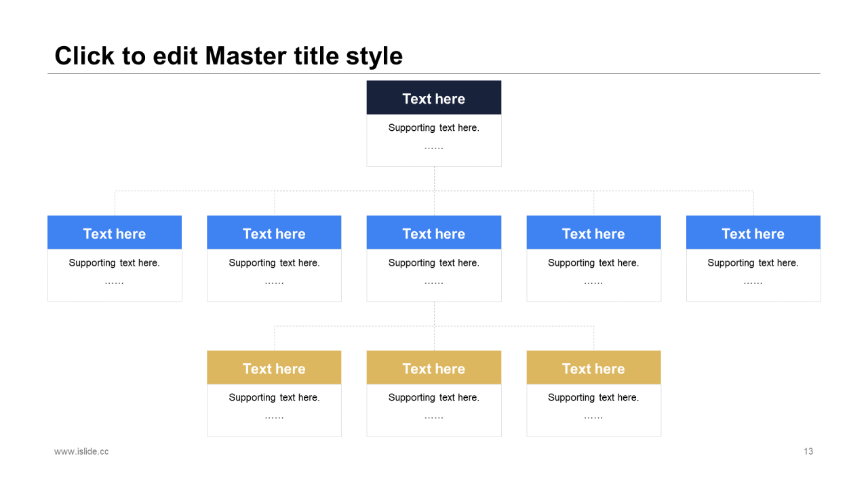Click the rightmost blue 'Text here' header
The height and width of the screenshot is (488, 868).
[x=753, y=232]
